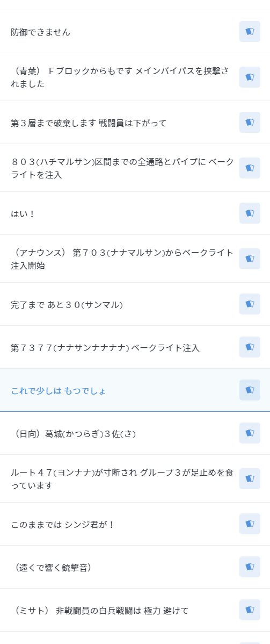
Task: Choose the line 完了まで あと３０(サンマル)
Action: [135, 304]
